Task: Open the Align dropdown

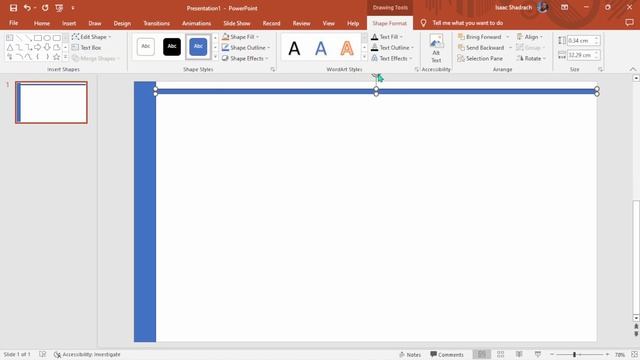Action: tap(530, 37)
